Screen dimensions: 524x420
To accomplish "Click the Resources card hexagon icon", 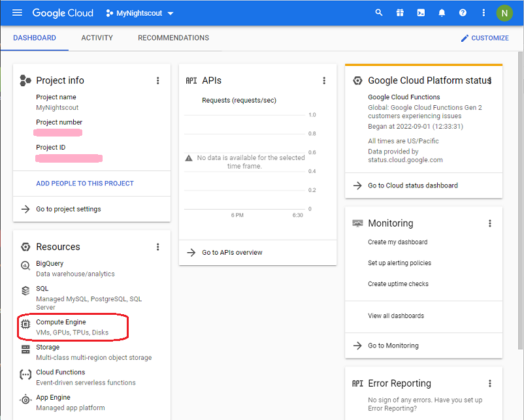I will point(25,247).
